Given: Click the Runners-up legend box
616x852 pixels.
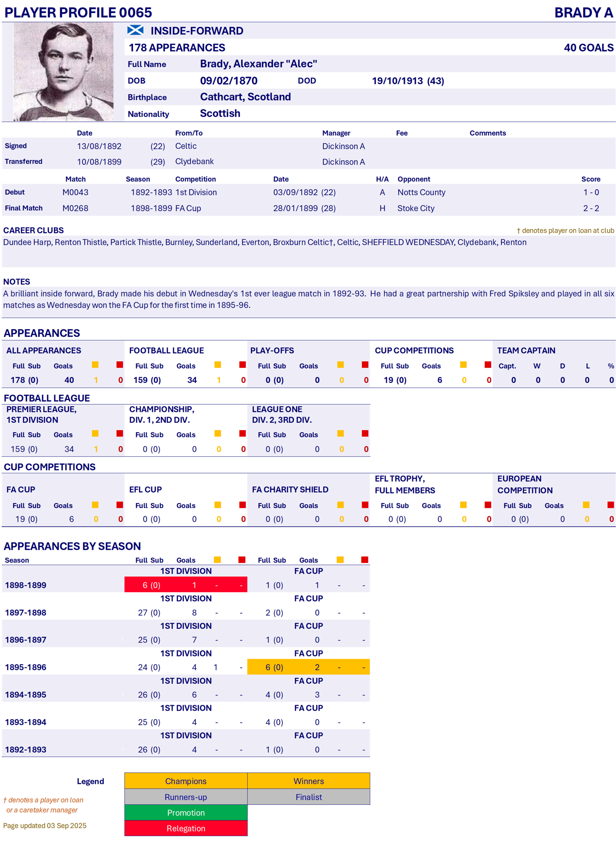Looking at the screenshot, I should coord(185,797).
